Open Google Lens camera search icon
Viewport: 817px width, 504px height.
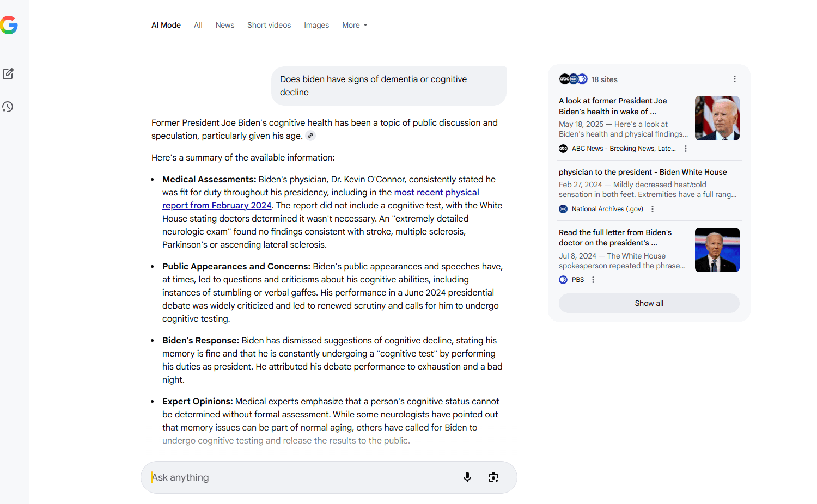click(x=493, y=477)
